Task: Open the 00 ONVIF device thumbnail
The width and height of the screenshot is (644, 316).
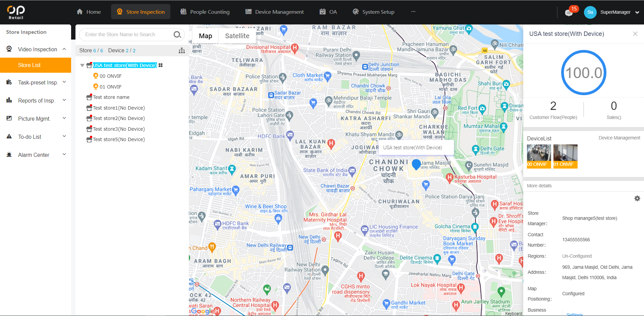Action: point(539,156)
